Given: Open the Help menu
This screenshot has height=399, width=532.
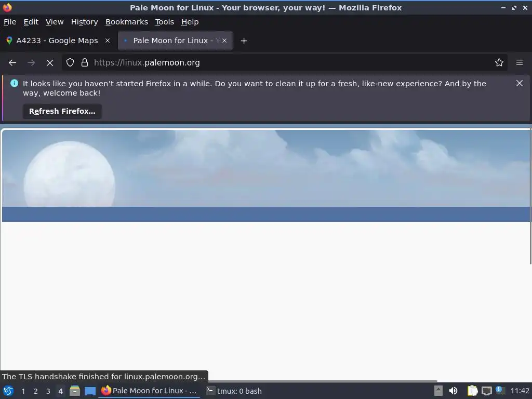Looking at the screenshot, I should [190, 22].
